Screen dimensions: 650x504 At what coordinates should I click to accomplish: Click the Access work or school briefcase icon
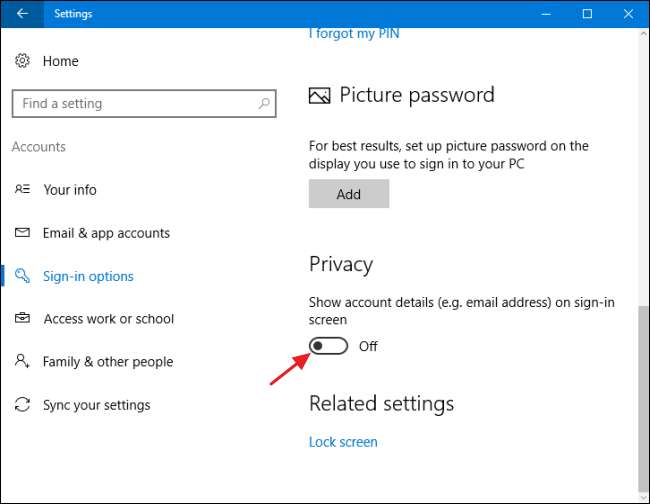pos(22,319)
